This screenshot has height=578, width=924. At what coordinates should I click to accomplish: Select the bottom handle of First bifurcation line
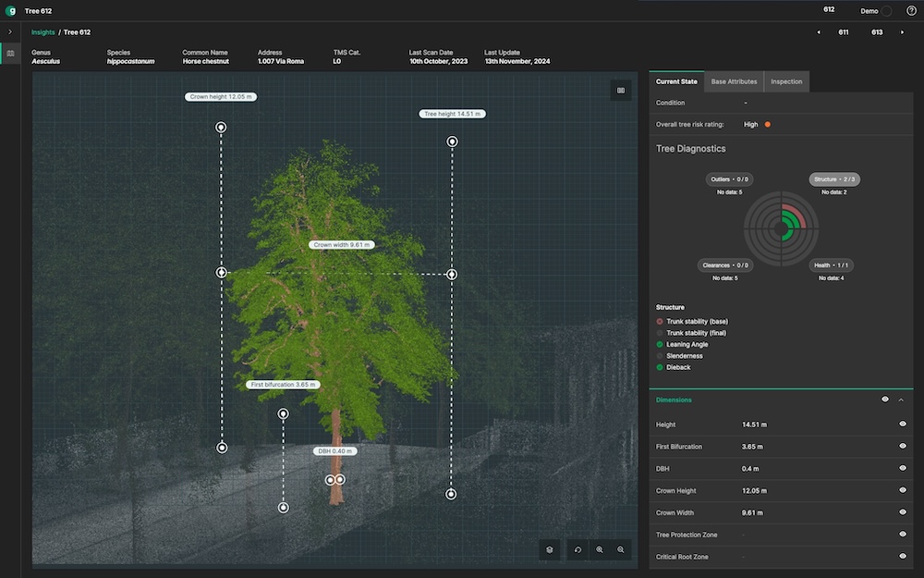[284, 507]
